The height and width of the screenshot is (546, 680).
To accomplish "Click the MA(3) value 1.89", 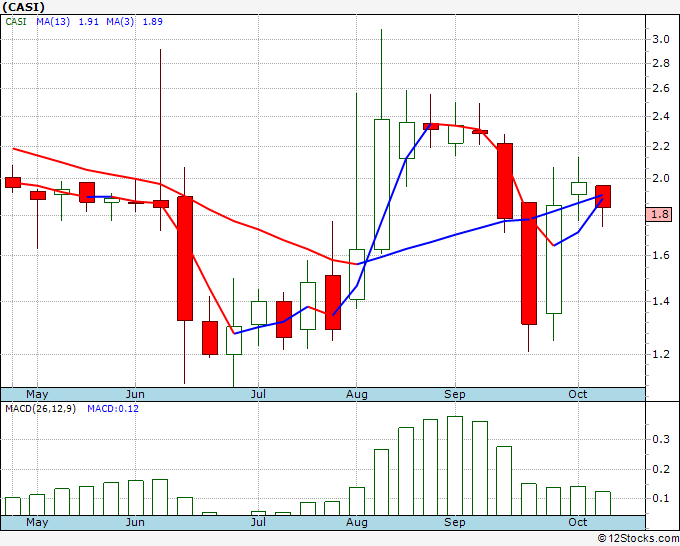I will [153, 21].
